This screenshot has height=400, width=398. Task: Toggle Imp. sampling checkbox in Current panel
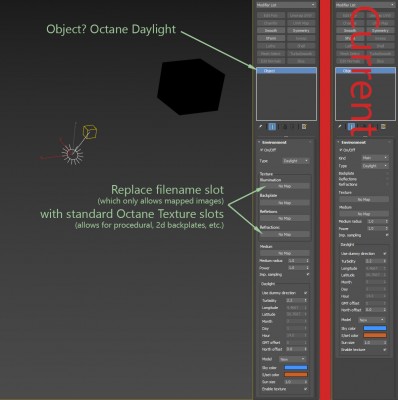pyautogui.click(x=387, y=235)
